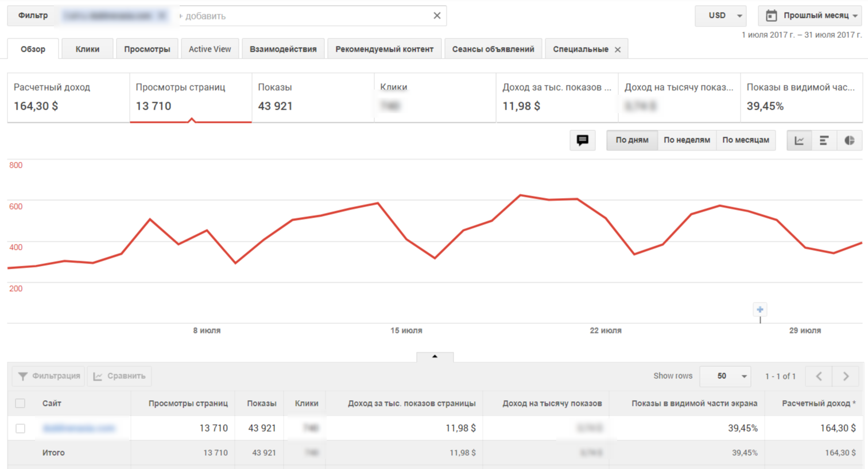Click the blue plus marker on chart
The height and width of the screenshot is (469, 868).
(x=760, y=309)
